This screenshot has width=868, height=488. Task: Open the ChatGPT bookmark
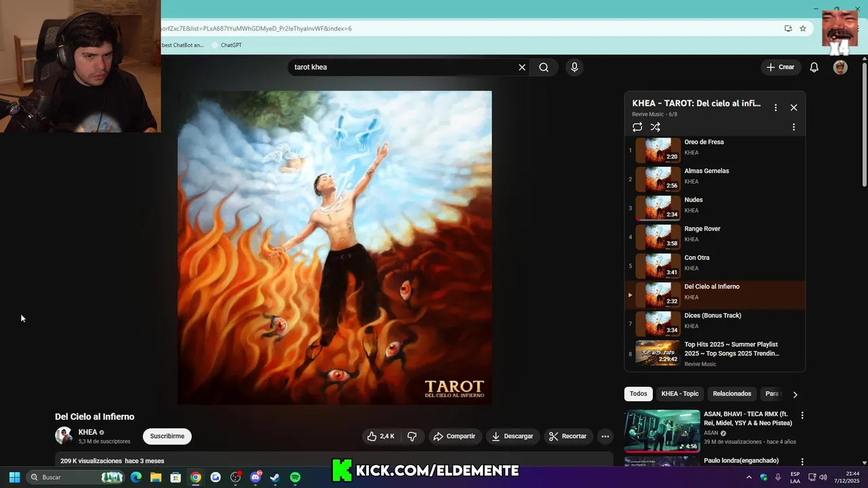(226, 45)
